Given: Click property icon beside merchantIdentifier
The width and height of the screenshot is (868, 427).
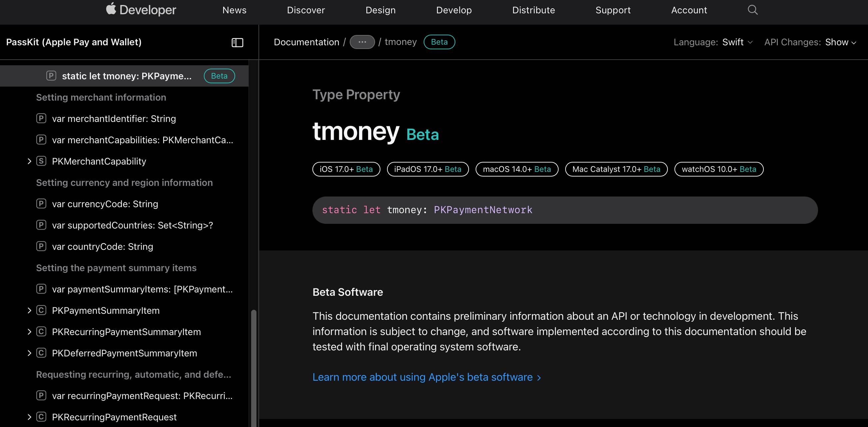Looking at the screenshot, I should 41,119.
